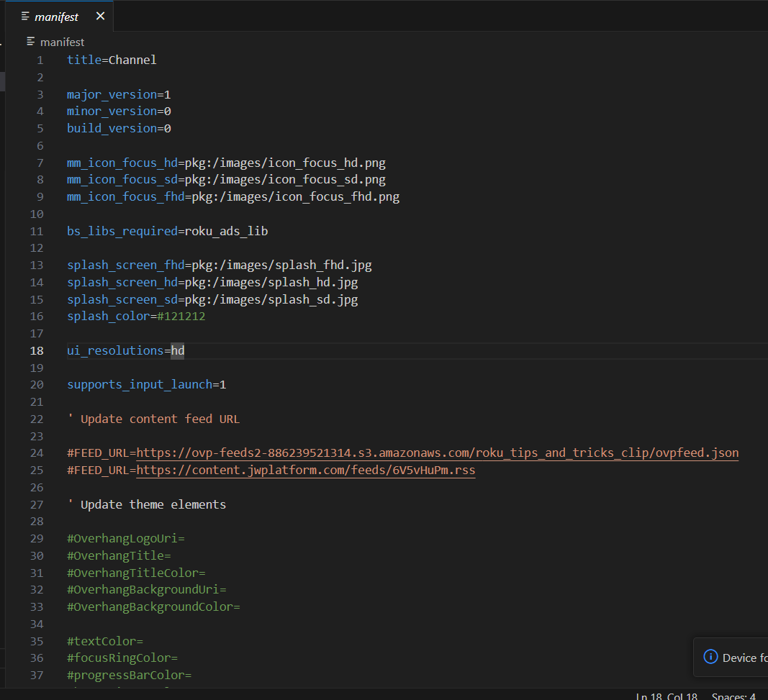768x700 pixels.
Task: Close the manifest editor tab
Action: coord(100,16)
